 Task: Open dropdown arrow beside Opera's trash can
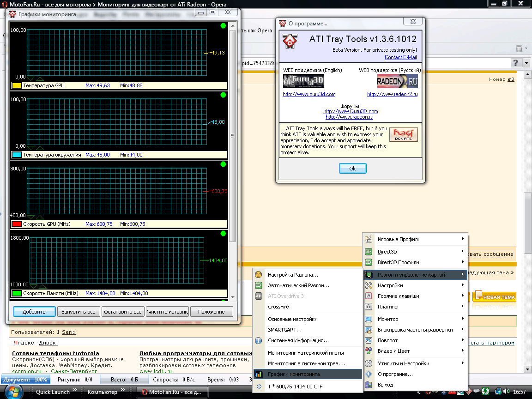(526, 48)
